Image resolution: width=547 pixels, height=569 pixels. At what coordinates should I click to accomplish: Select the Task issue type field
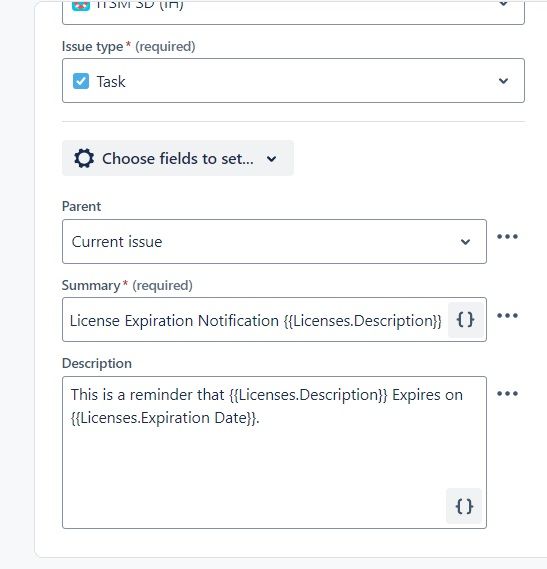(293, 81)
